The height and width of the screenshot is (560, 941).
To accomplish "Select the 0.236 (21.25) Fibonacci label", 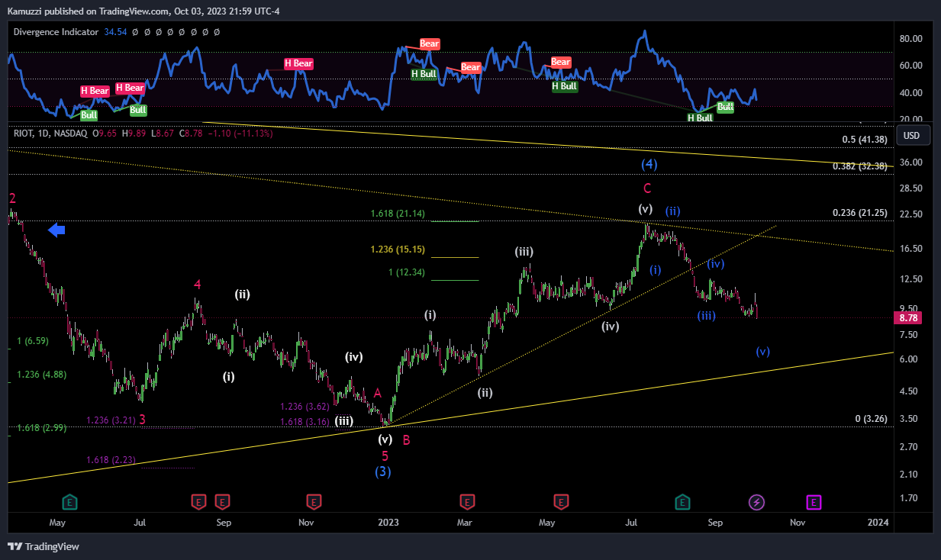I will (859, 213).
